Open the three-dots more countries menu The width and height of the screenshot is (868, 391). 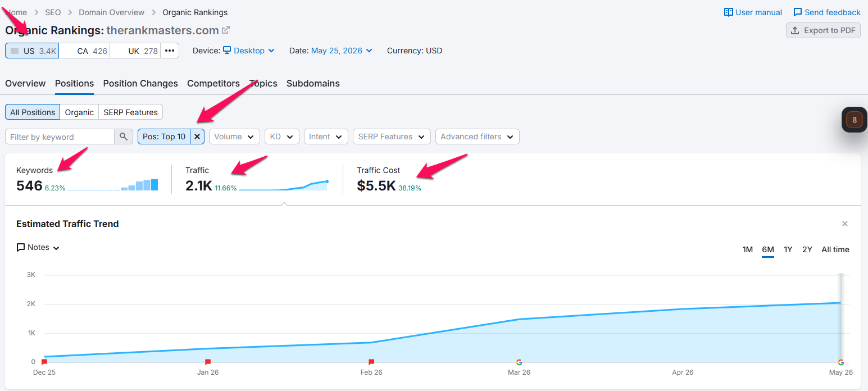(170, 51)
